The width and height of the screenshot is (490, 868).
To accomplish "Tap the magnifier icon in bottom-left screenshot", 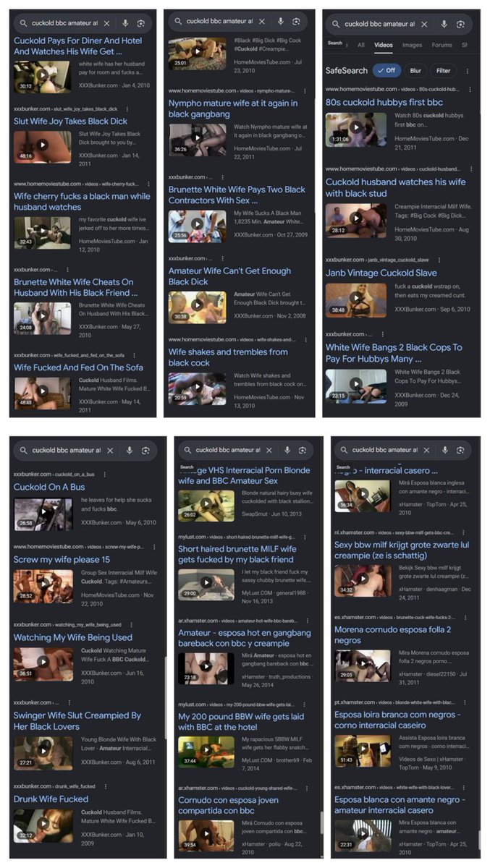I will (x=24, y=450).
